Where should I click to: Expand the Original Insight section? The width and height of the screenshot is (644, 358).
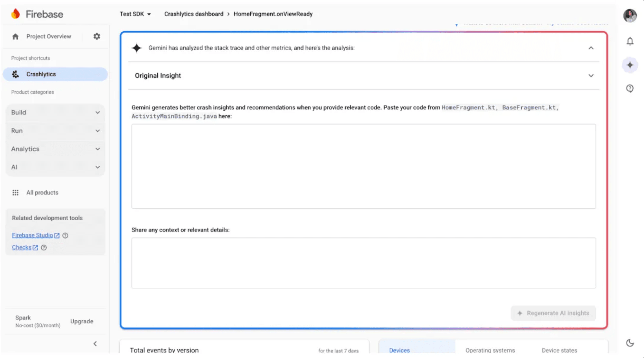point(364,76)
